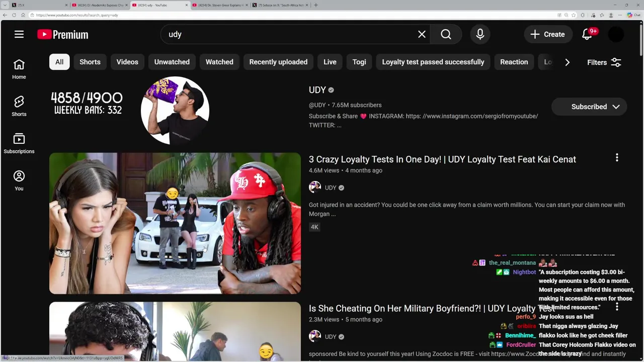This screenshot has width=644, height=362.
Task: Select the Videos filter chip
Action: click(x=127, y=62)
